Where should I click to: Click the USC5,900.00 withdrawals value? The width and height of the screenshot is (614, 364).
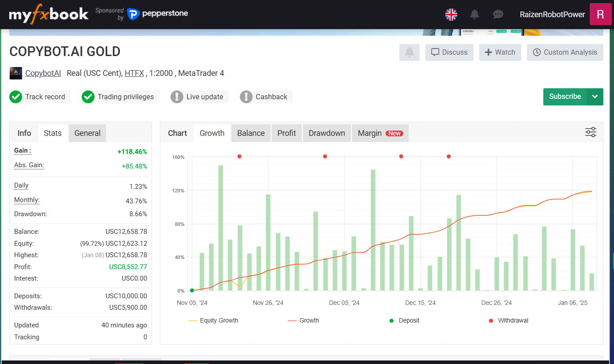[x=128, y=308]
